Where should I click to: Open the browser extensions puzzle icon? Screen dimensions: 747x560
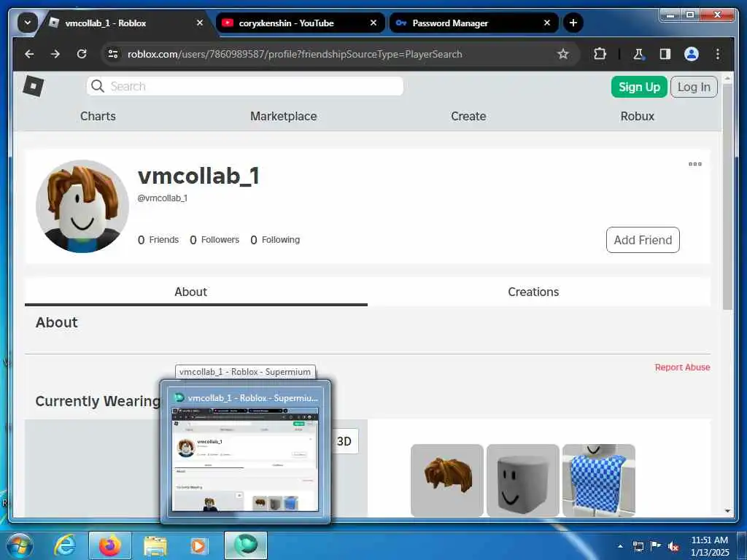click(600, 54)
